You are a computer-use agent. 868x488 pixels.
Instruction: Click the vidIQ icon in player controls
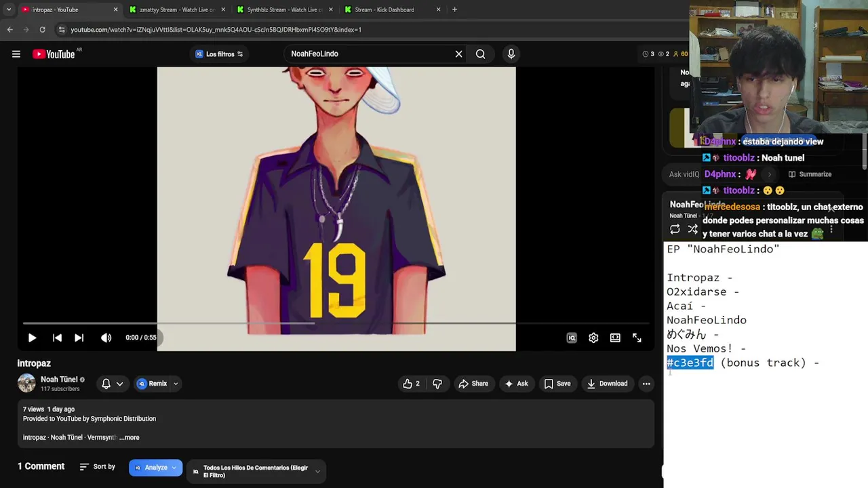tap(572, 338)
